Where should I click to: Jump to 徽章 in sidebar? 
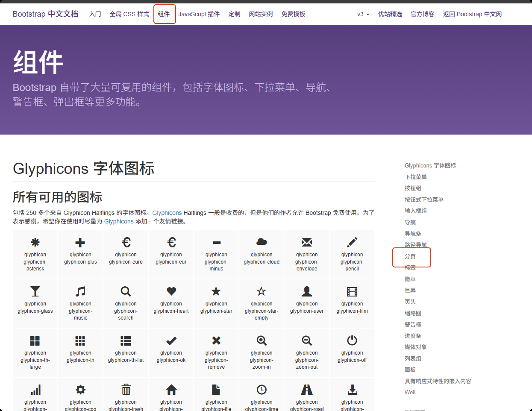coord(410,279)
